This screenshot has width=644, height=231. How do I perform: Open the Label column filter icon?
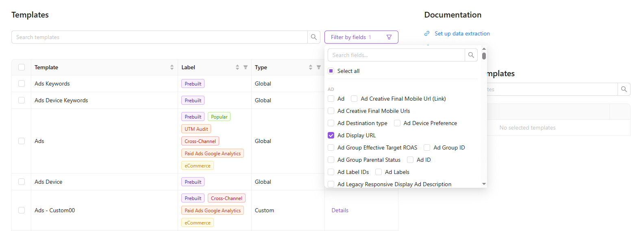pyautogui.click(x=246, y=67)
